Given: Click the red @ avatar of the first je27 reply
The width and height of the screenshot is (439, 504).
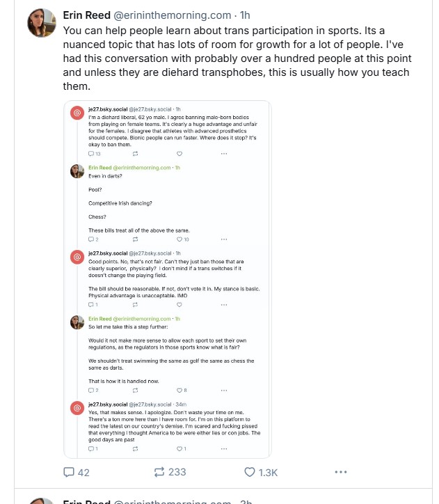Looking at the screenshot, I should pyautogui.click(x=78, y=113).
